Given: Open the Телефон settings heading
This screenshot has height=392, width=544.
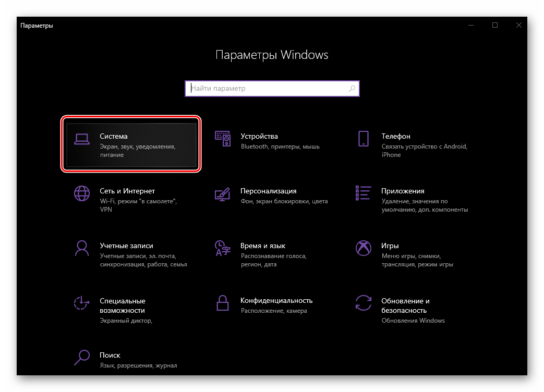Looking at the screenshot, I should pyautogui.click(x=396, y=136).
